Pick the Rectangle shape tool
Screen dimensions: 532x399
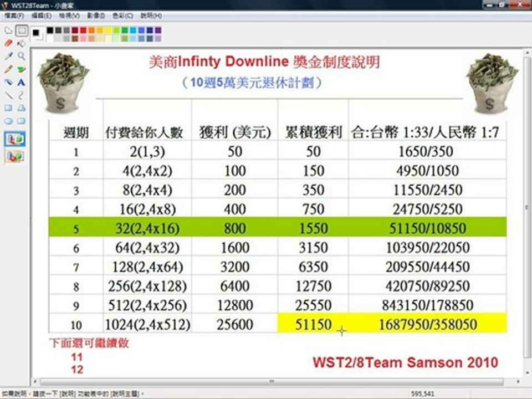(8, 108)
